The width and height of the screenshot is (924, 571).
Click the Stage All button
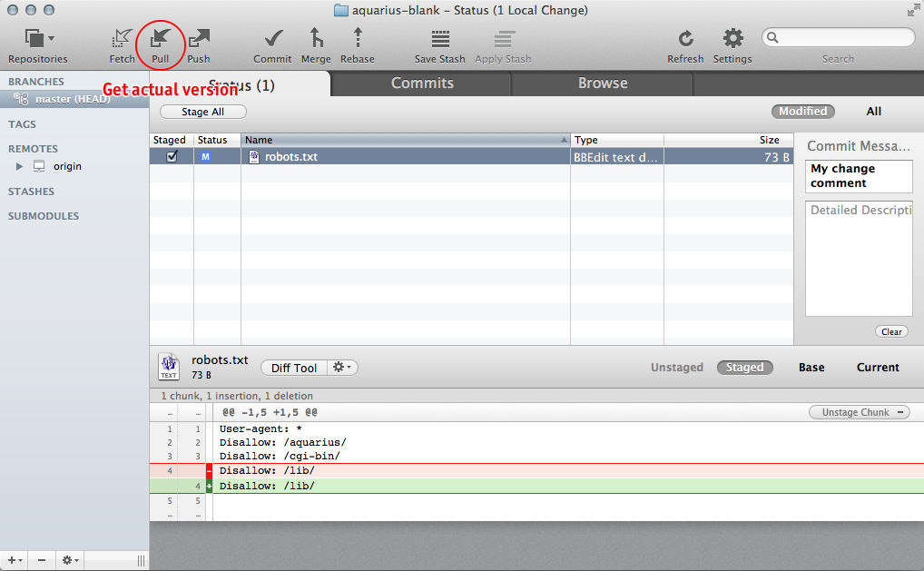[202, 113]
